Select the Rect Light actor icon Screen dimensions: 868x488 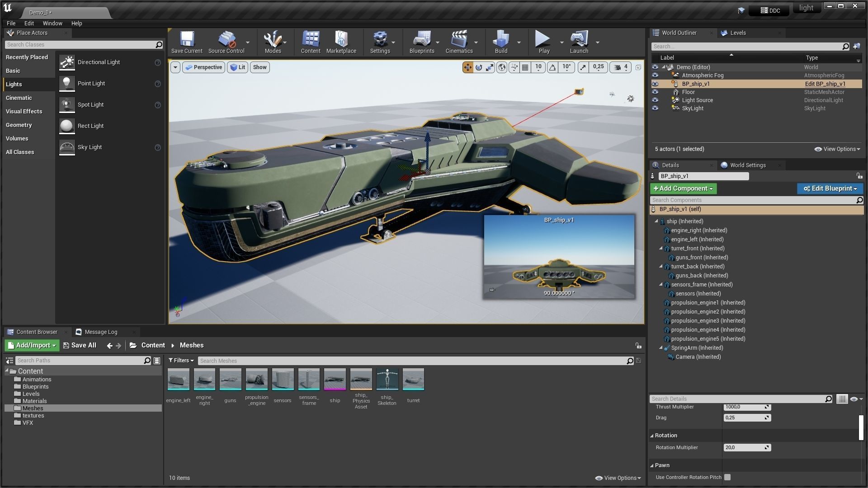[67, 126]
